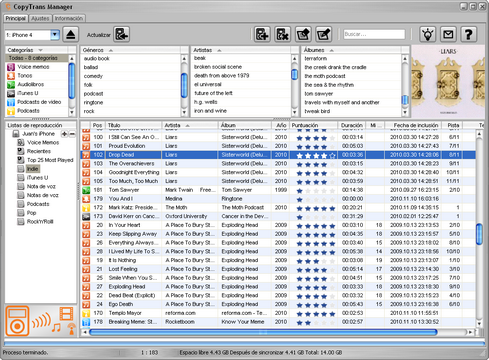Open the Top 25 Most Played playlist
489x360 pixels.
tap(50, 160)
